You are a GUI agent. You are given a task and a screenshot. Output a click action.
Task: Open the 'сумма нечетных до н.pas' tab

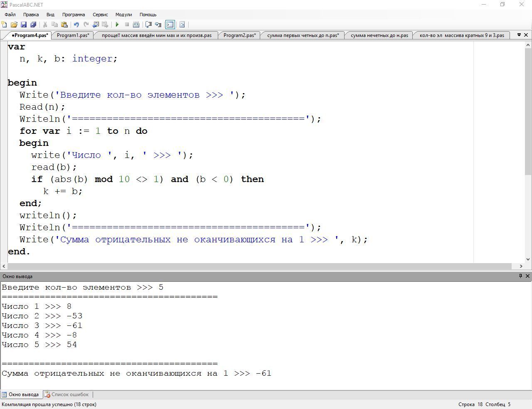coord(379,35)
